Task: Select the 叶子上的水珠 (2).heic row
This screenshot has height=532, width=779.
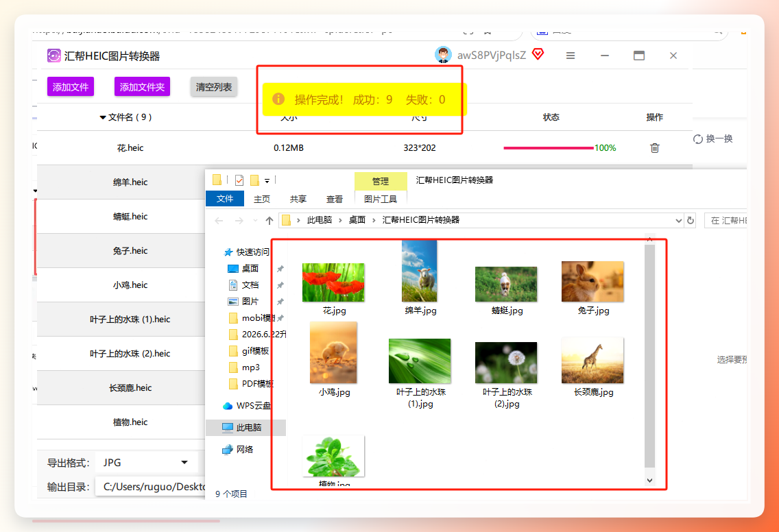Action: 121,354
